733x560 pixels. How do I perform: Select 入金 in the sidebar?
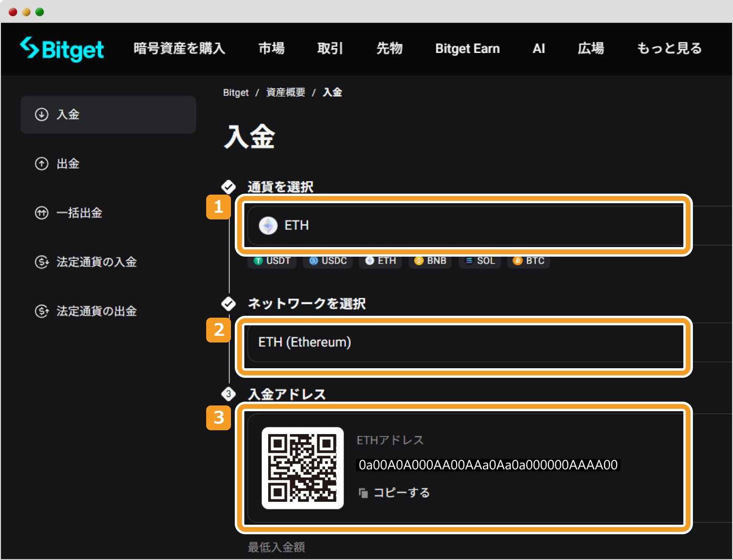pyautogui.click(x=108, y=114)
